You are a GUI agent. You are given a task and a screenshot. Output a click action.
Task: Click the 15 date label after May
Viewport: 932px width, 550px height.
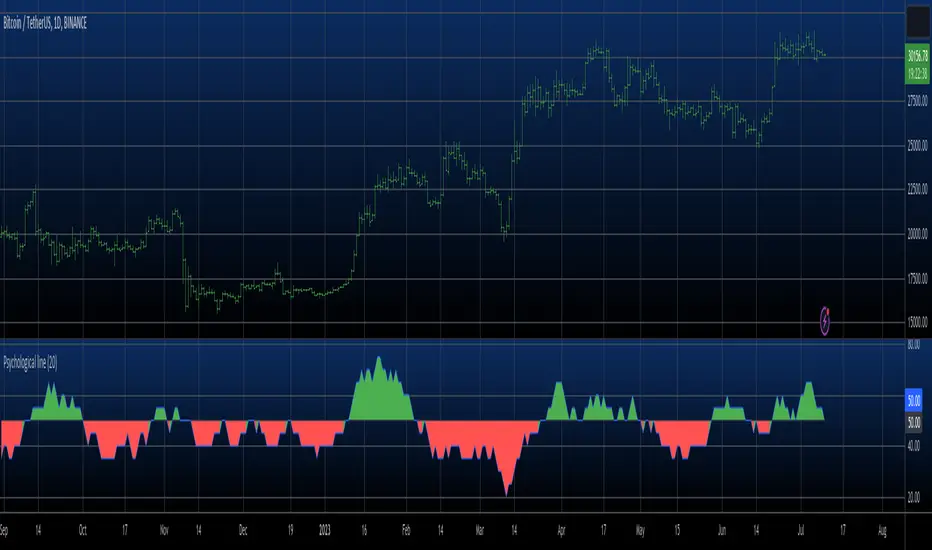tap(677, 530)
